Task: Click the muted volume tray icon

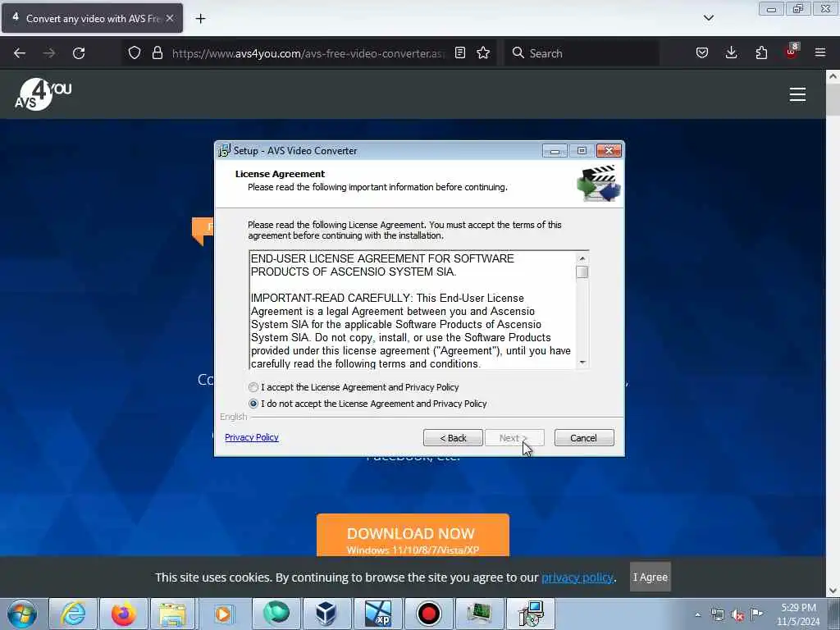Action: [x=737, y=615]
